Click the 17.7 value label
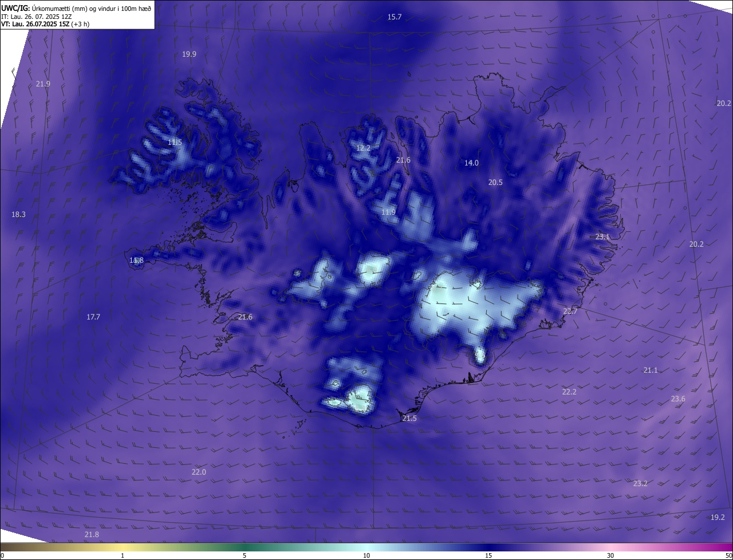The image size is (733, 560). (93, 317)
